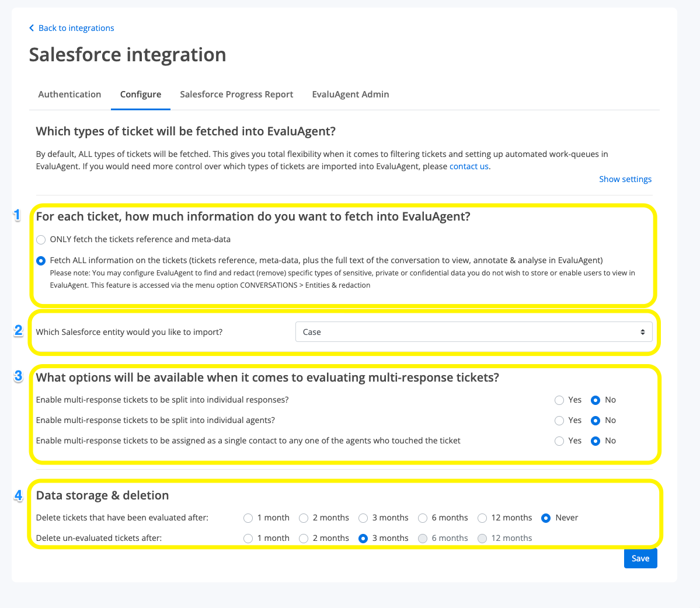Click the 'Delete tickets that have been evaluated after:' label
Image resolution: width=700 pixels, height=608 pixels.
click(x=122, y=518)
